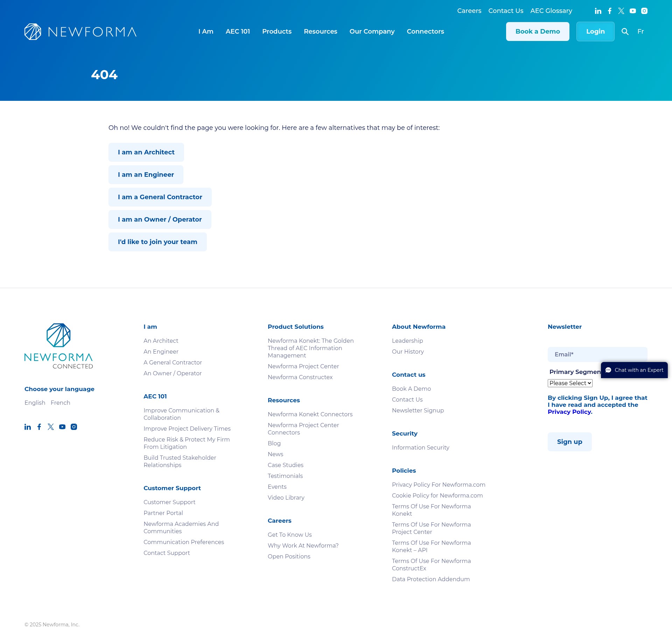This screenshot has height=633, width=672.
Task: Open Improve Project Delivery Times link
Action: point(187,429)
